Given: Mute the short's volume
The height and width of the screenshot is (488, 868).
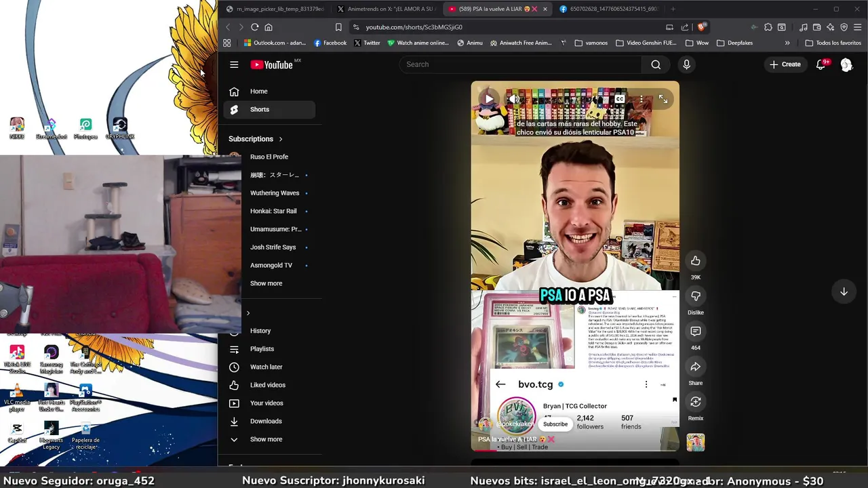Looking at the screenshot, I should 515,99.
